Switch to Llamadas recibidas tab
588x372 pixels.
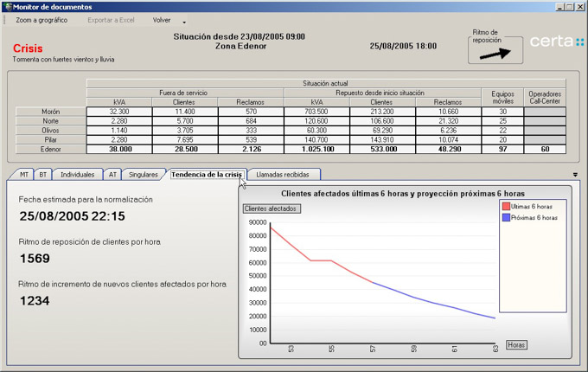[283, 175]
